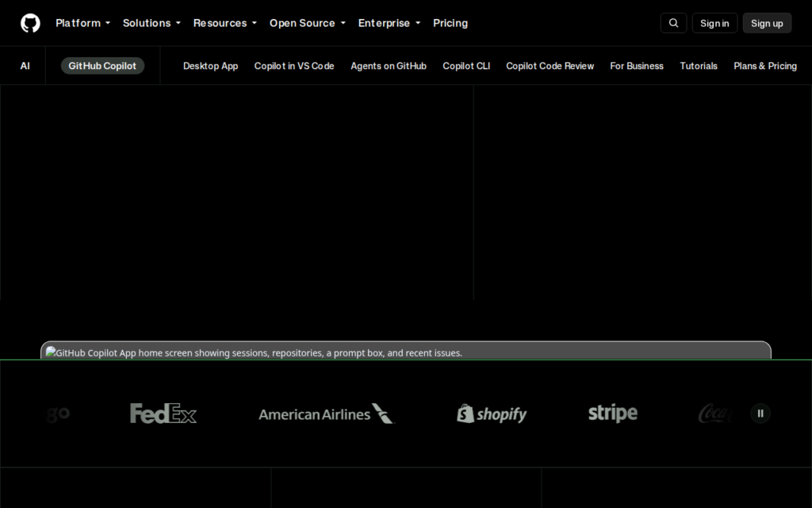The image size is (812, 508).
Task: Open the Desktop App tab
Action: (210, 66)
